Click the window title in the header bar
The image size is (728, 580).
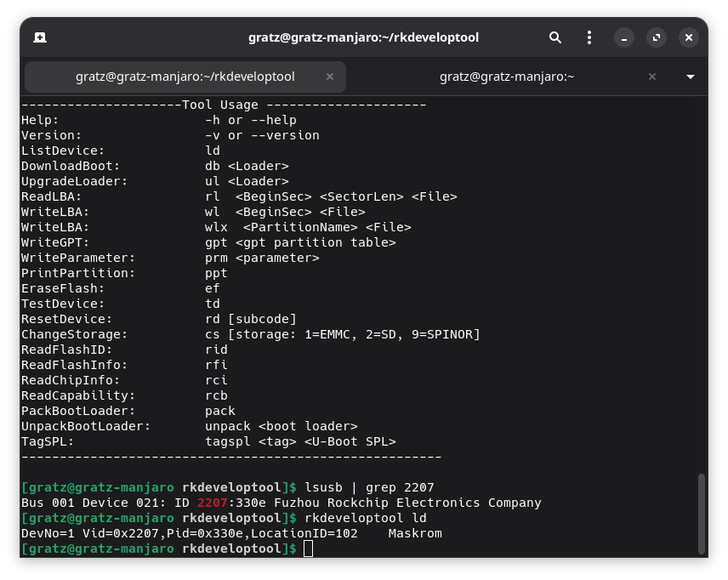pos(363,37)
